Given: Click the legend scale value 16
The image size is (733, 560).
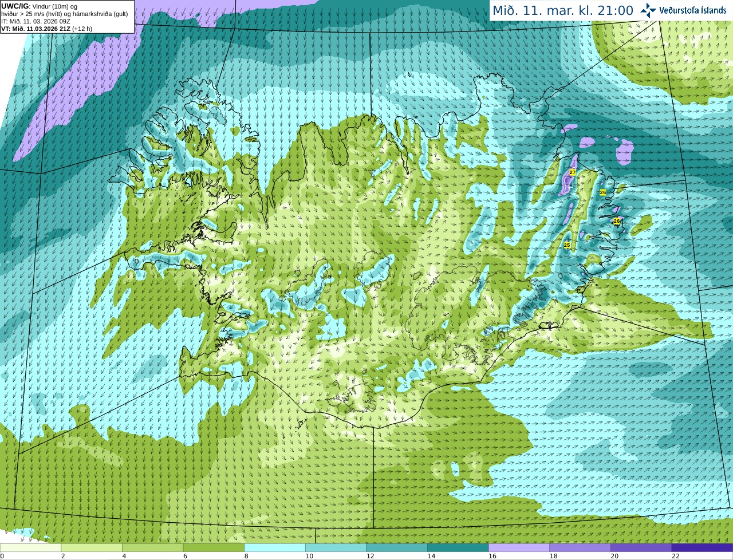Looking at the screenshot, I should click(492, 556).
